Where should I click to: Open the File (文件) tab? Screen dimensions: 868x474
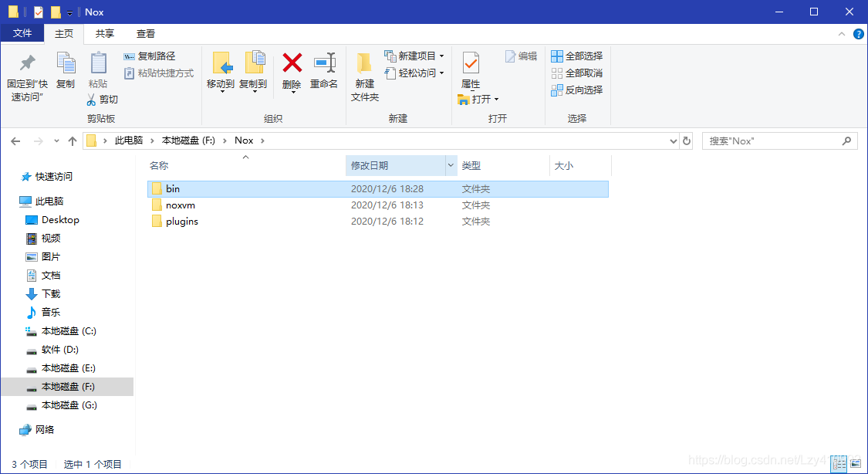pyautogui.click(x=22, y=33)
